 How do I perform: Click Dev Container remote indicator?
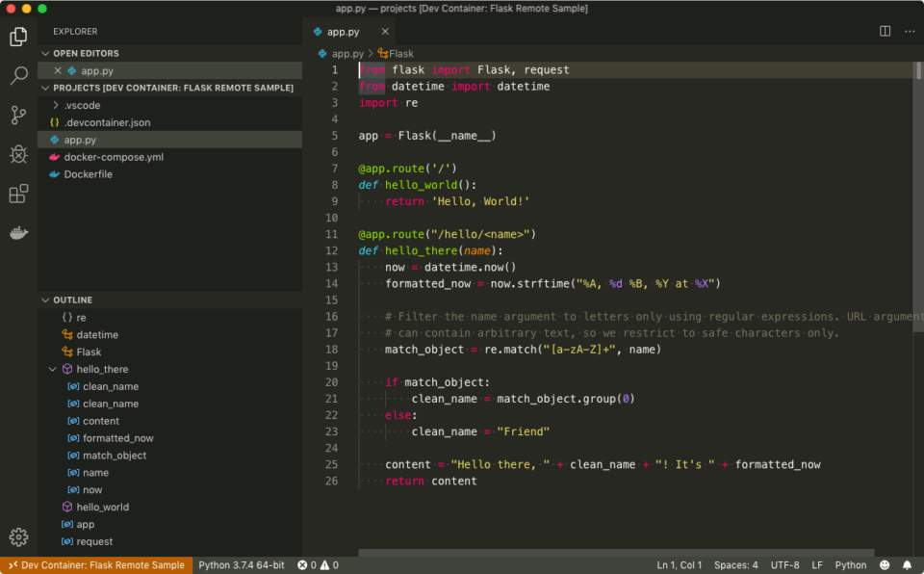click(96, 565)
